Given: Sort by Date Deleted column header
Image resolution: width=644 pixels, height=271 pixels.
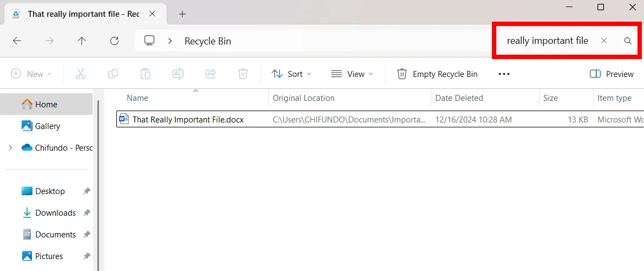Looking at the screenshot, I should pos(459,98).
